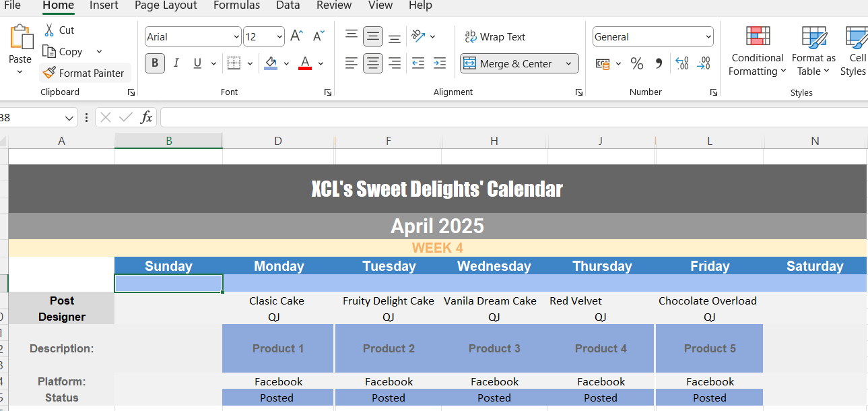The height and width of the screenshot is (411, 868).
Task: Click the Percent Style icon
Action: [x=636, y=64]
